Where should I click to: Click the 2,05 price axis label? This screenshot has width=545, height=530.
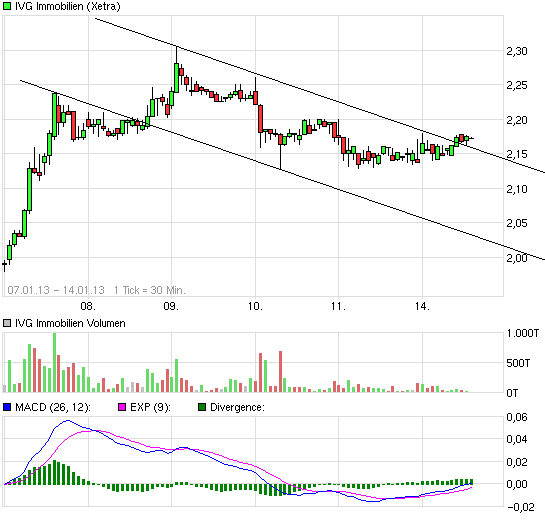pyautogui.click(x=517, y=223)
